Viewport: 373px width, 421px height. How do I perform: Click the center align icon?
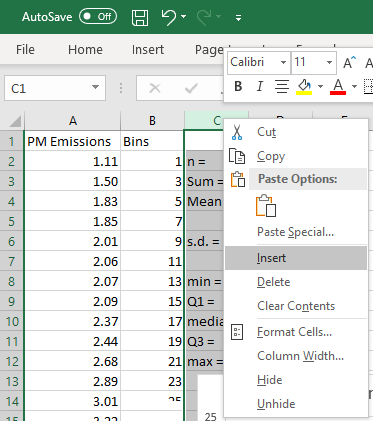(x=282, y=86)
